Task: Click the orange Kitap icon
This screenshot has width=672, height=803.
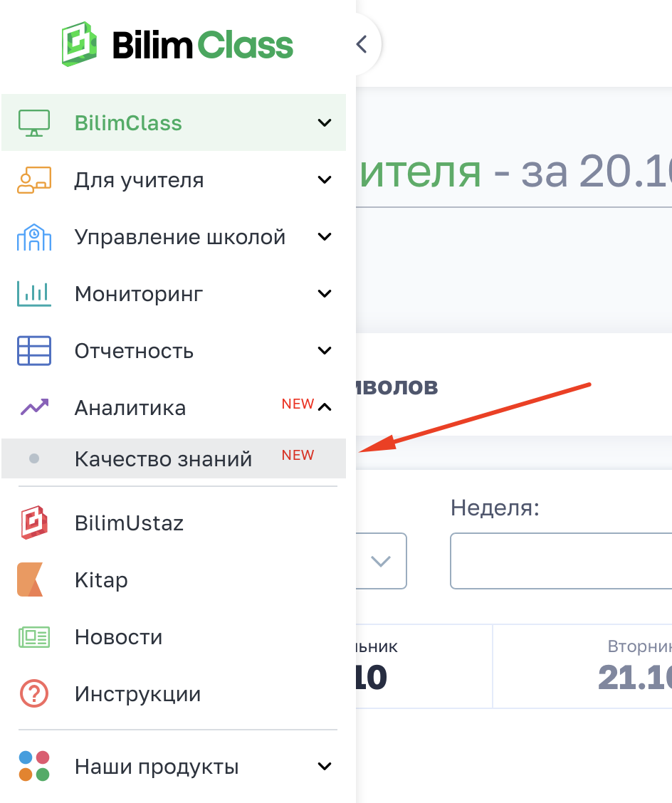Action: (x=30, y=579)
